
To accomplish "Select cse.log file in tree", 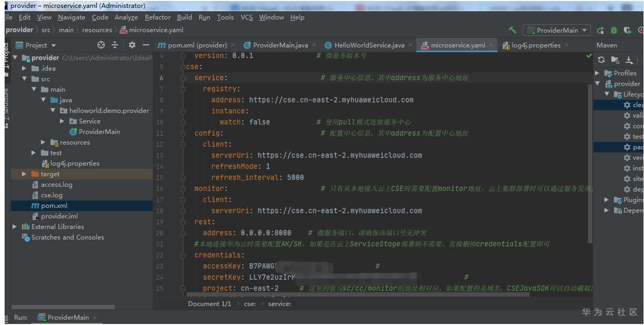I will (x=47, y=195).
